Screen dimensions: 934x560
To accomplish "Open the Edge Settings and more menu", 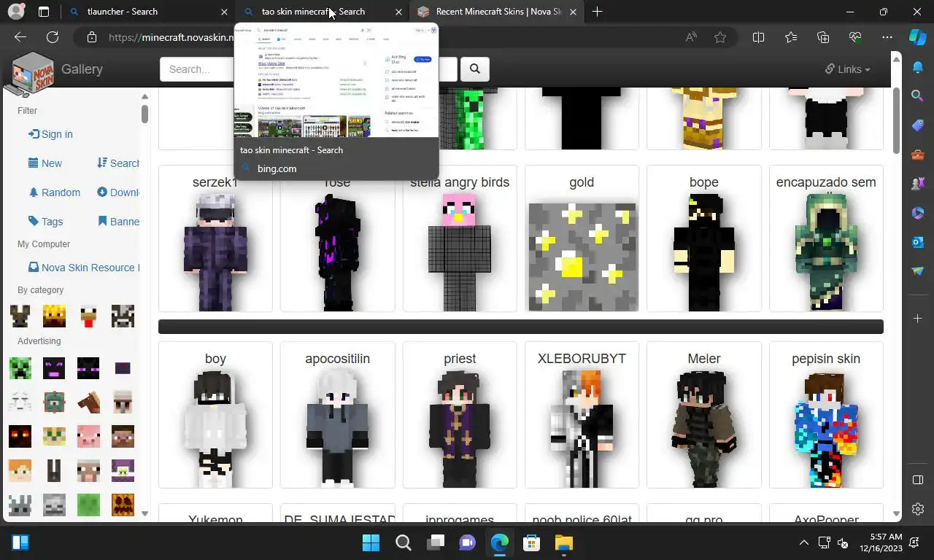I will pyautogui.click(x=887, y=37).
